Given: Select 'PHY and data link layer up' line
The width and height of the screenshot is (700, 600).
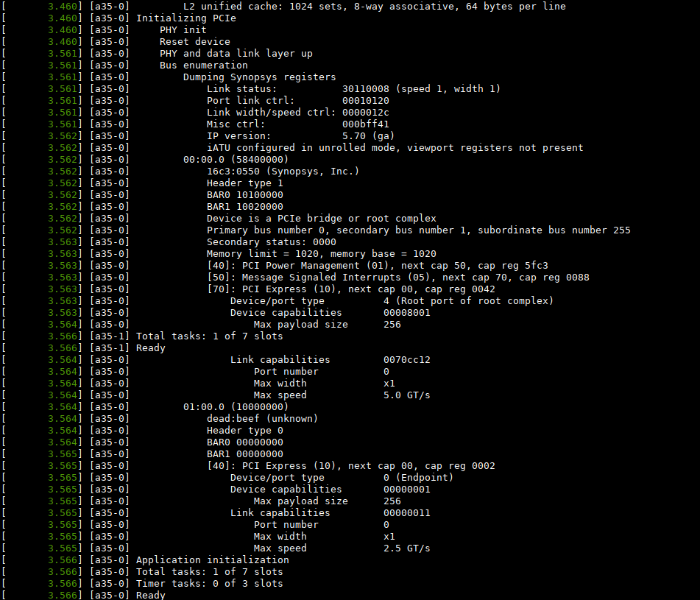Looking at the screenshot, I should (236, 53).
